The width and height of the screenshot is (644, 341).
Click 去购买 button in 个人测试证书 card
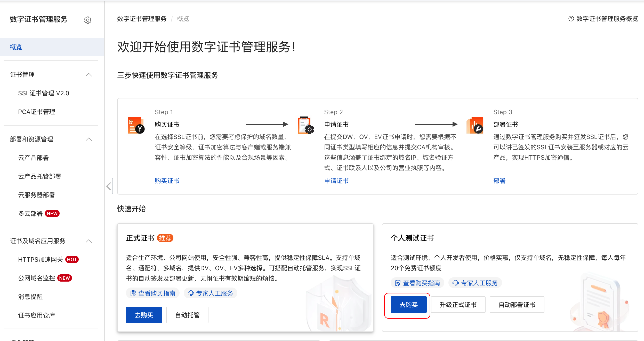408,305
